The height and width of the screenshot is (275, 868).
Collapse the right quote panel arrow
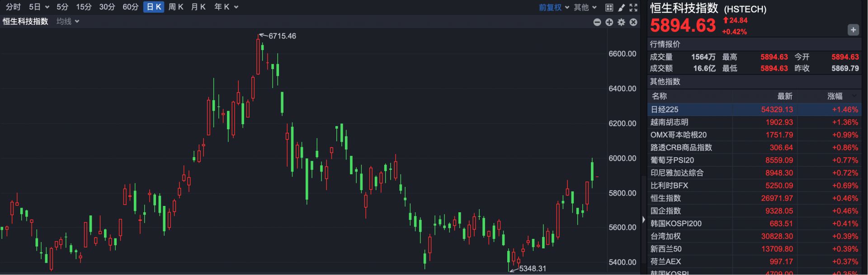pyautogui.click(x=644, y=219)
